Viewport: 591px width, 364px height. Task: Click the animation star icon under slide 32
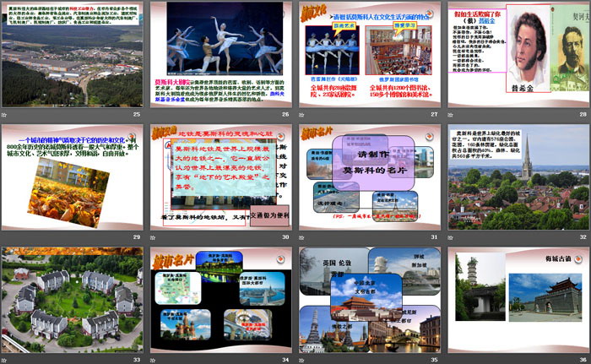pyautogui.click(x=450, y=237)
